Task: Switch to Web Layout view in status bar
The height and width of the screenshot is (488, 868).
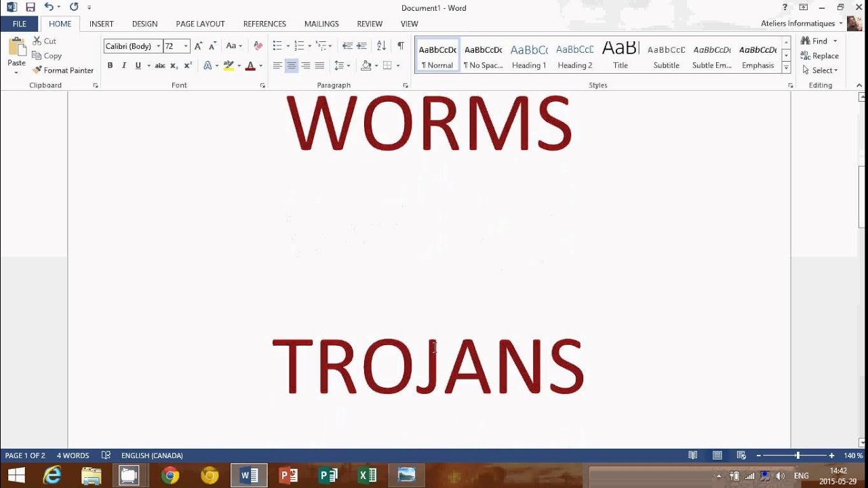Action: [741, 455]
